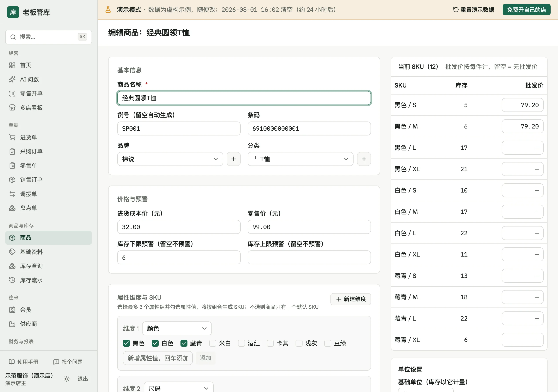This screenshot has height=392, width=558.
Task: Edit wholesale price for 白色 / L
Action: pyautogui.click(x=522, y=233)
